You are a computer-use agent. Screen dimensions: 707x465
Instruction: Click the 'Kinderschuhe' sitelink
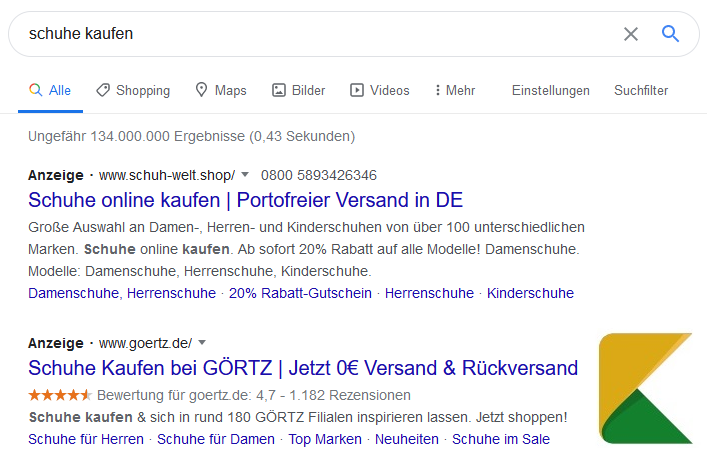(530, 293)
